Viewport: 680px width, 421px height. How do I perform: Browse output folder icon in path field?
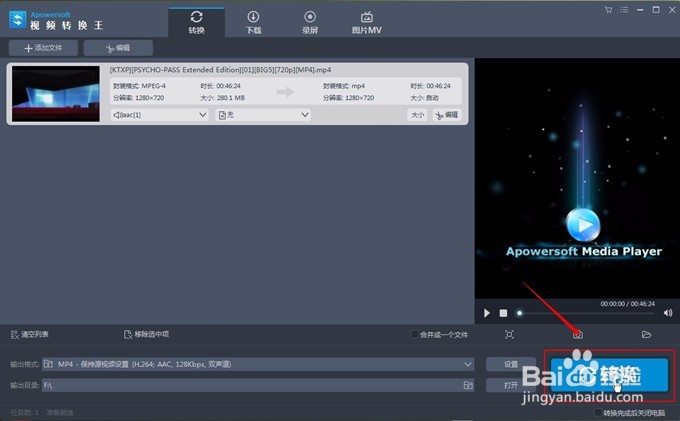(468, 385)
